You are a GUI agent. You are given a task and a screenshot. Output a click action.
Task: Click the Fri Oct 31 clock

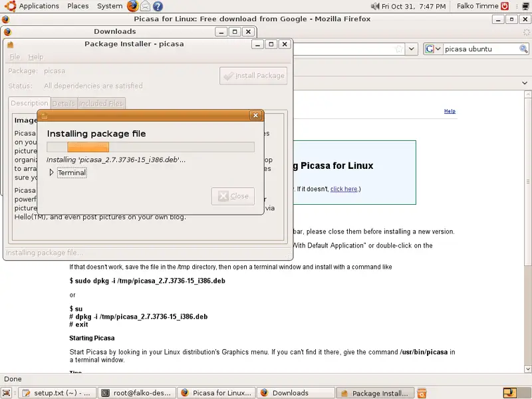(x=414, y=6)
